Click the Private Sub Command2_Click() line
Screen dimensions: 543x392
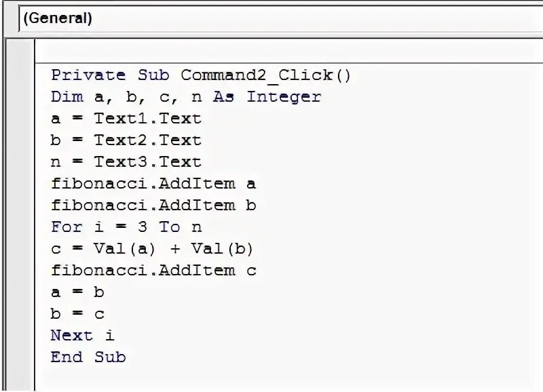(201, 75)
